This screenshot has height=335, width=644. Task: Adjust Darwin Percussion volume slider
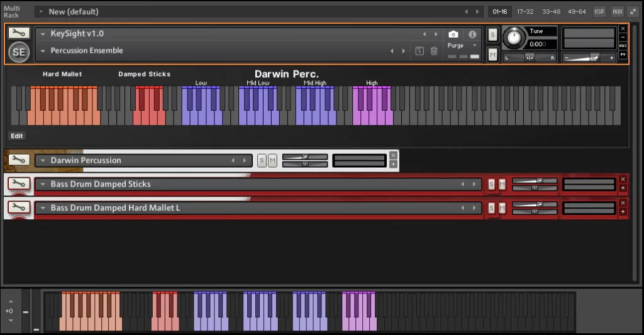(305, 157)
